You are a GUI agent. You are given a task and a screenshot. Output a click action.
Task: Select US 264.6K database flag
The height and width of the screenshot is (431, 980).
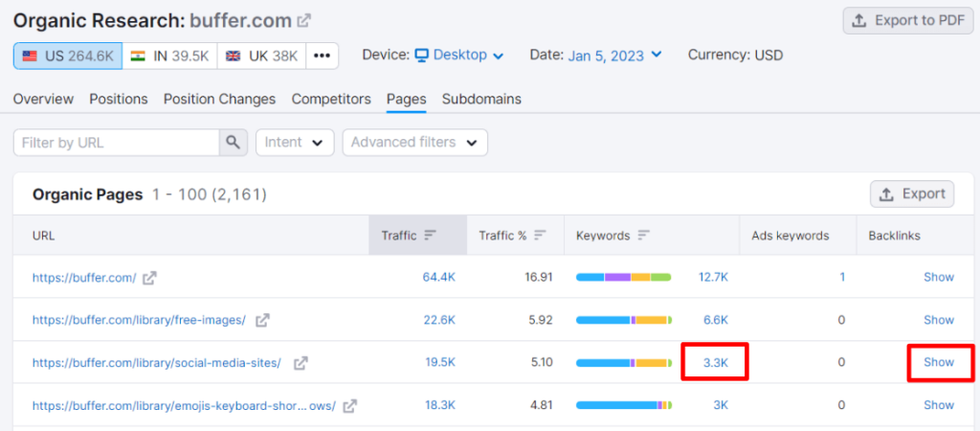pyautogui.click(x=68, y=56)
